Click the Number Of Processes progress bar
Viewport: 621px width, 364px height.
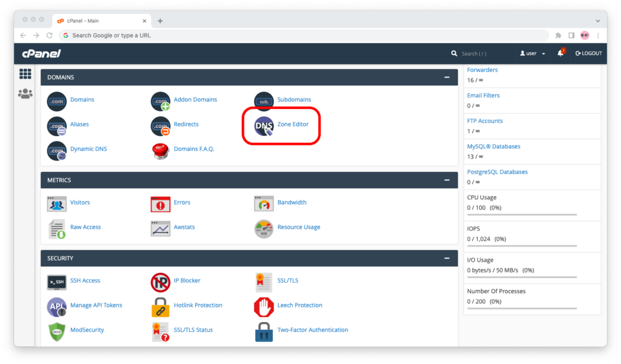[x=522, y=309]
